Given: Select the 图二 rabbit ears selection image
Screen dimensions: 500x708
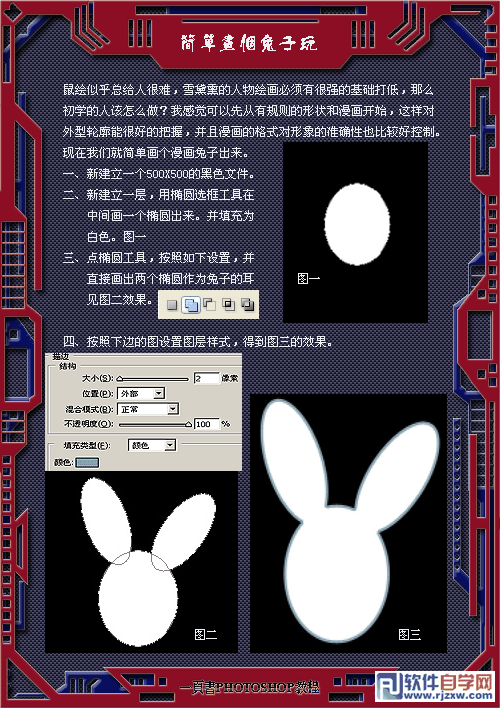Looking at the screenshot, I should (141, 562).
